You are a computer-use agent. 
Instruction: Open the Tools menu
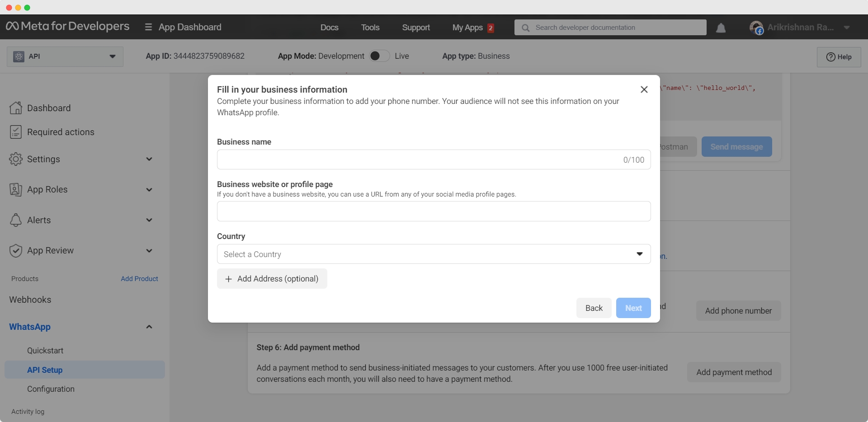tap(370, 28)
